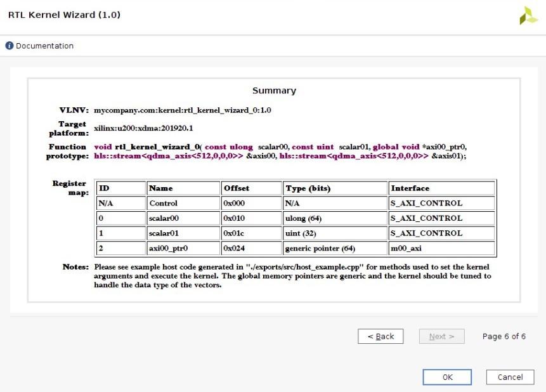
Task: Click the *axi00_ptr0 argument in prototype
Action: click(444, 147)
